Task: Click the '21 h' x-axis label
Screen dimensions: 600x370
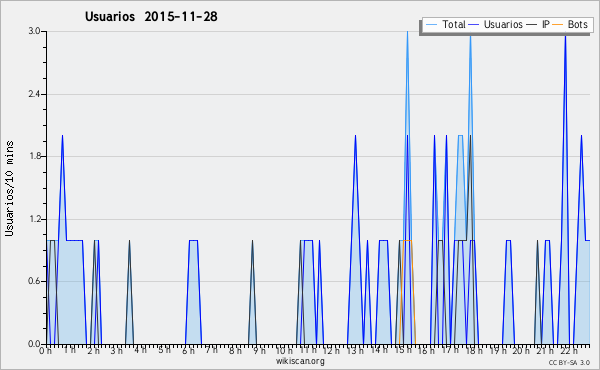Action: tap(545, 351)
